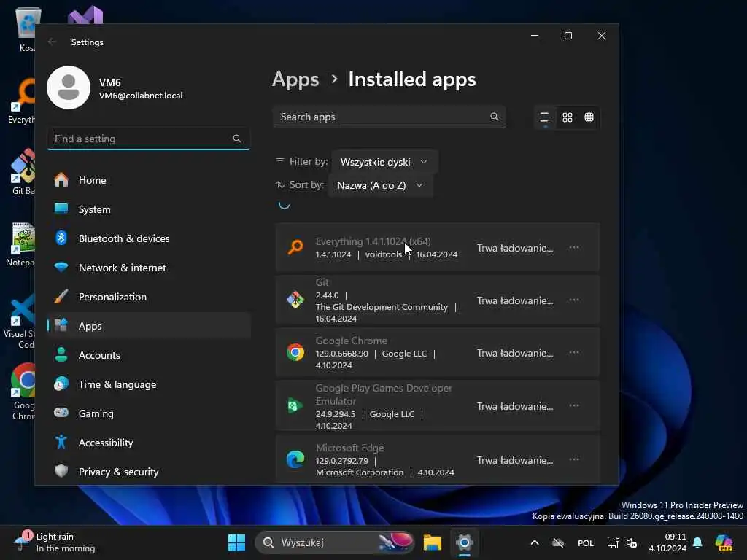Screen dimensions: 747x560
Task: Open System settings page
Action: pyautogui.click(x=149, y=209)
